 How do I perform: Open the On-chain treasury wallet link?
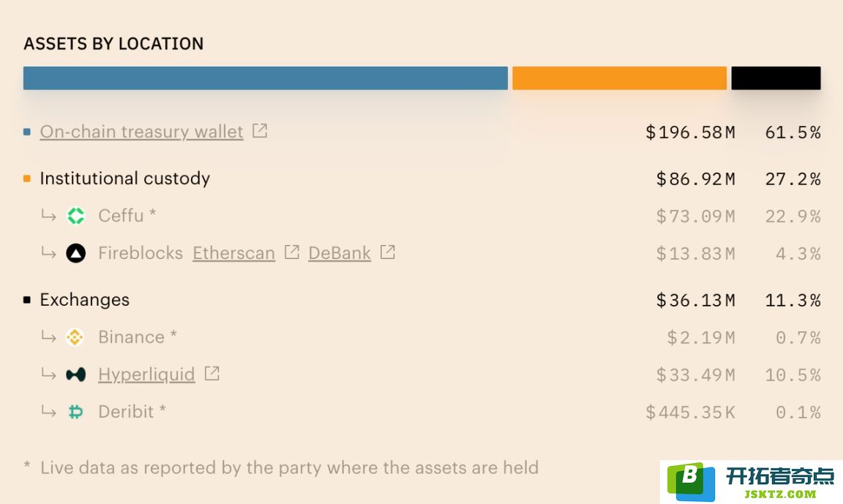[x=141, y=132]
